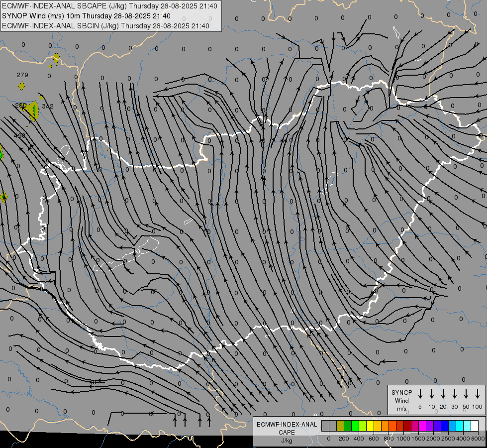Select the dark green CAPE legend swatch
487x448 pixels.
348,426
